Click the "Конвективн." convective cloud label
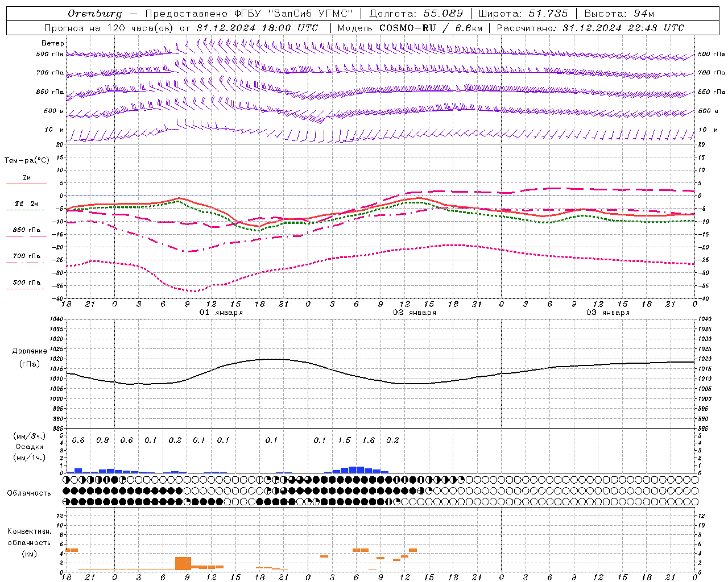The width and height of the screenshot is (728, 582). (29, 531)
